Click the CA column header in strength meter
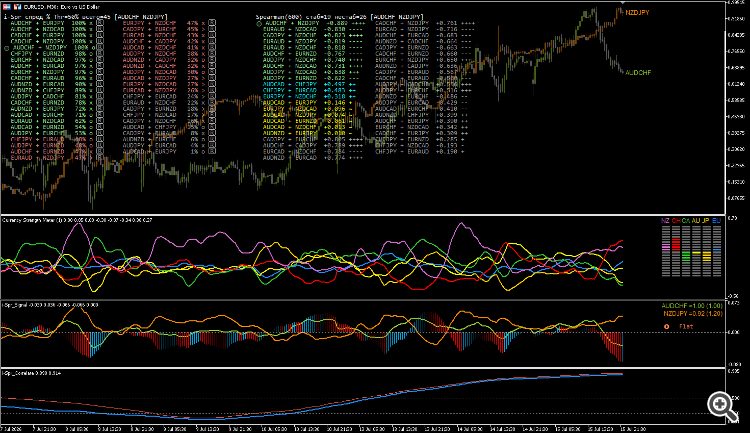 686,221
